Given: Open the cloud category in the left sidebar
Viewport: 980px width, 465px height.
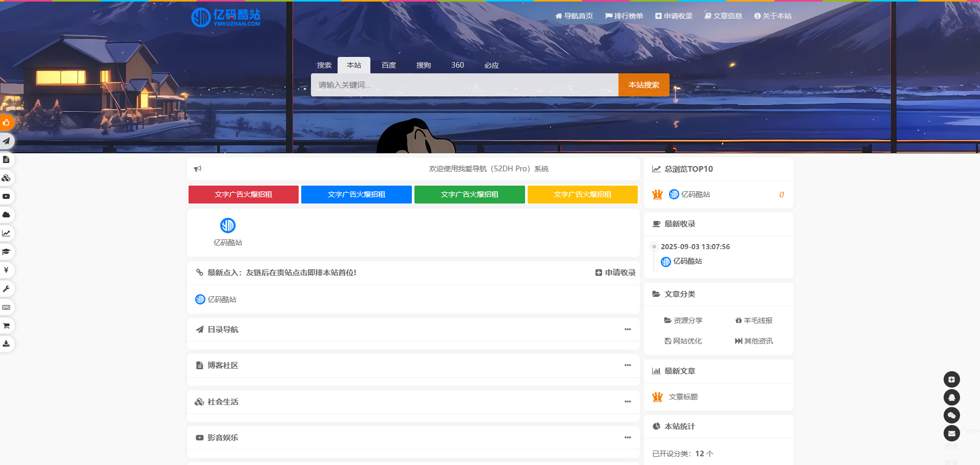Looking at the screenshot, I should click(7, 215).
